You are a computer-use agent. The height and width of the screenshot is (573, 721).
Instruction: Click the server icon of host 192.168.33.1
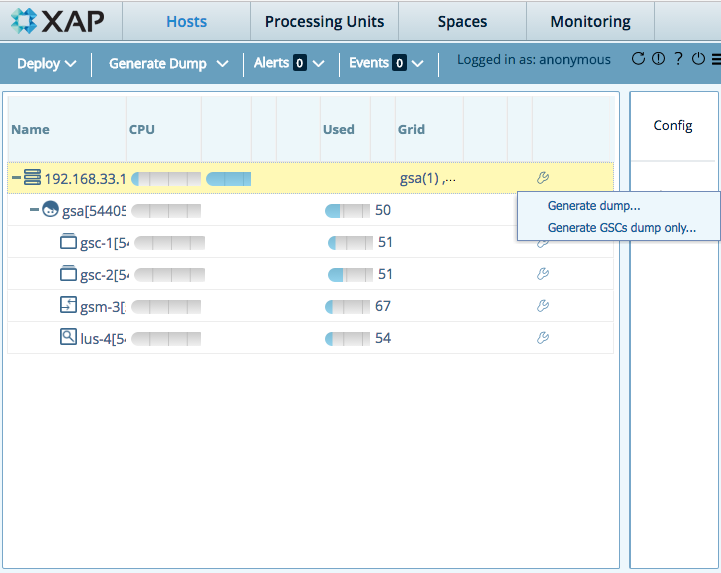(32, 177)
